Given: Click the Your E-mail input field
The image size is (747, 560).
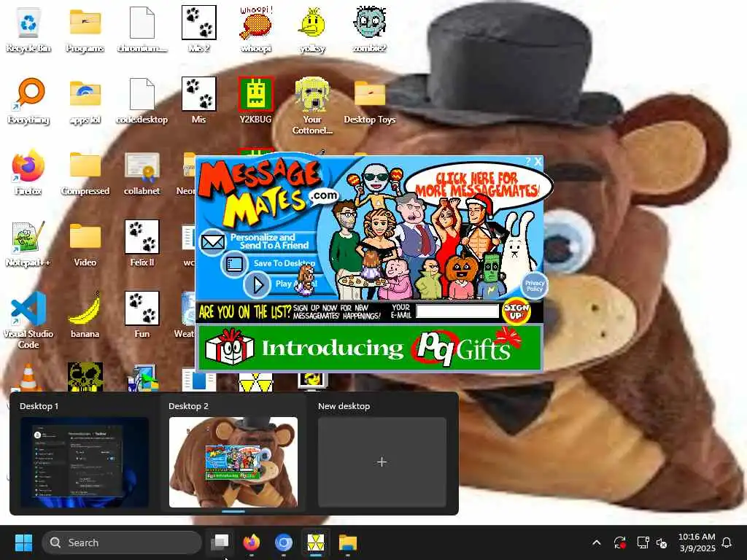Looking at the screenshot, I should pyautogui.click(x=457, y=311).
